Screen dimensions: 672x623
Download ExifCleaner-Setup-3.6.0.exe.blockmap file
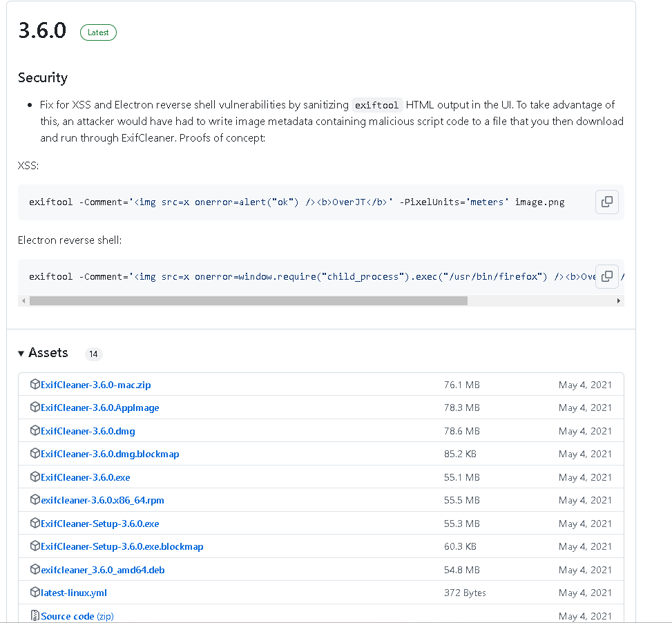click(x=122, y=546)
